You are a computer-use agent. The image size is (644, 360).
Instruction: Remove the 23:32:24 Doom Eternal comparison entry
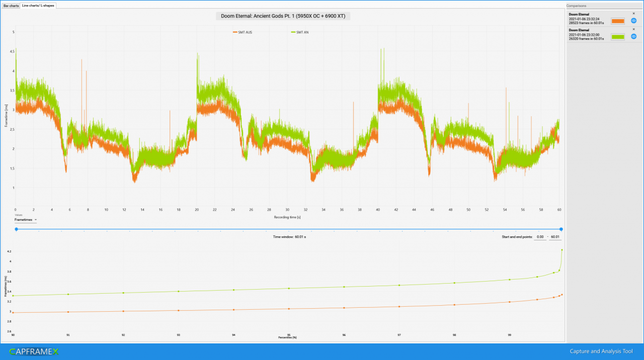633,14
